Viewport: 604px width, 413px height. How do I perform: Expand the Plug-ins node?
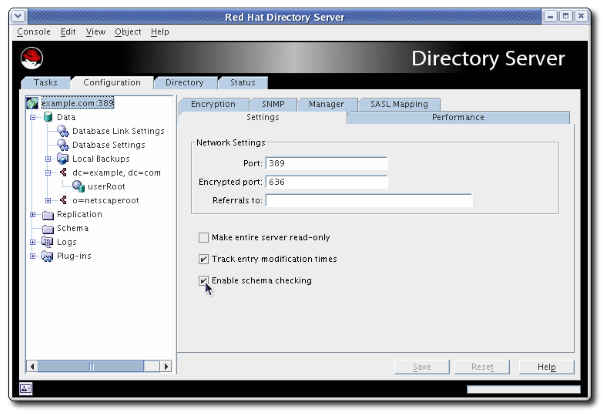click(33, 256)
